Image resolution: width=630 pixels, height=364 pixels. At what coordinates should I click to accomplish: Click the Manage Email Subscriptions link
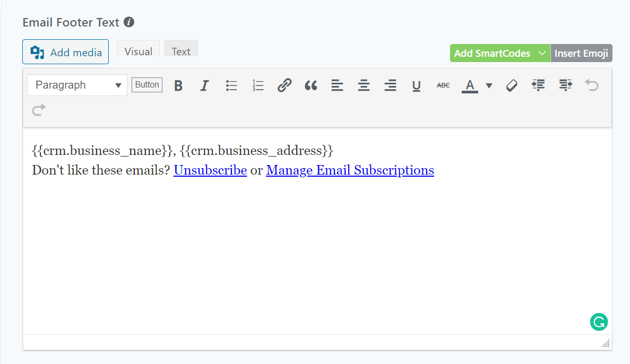(x=350, y=170)
